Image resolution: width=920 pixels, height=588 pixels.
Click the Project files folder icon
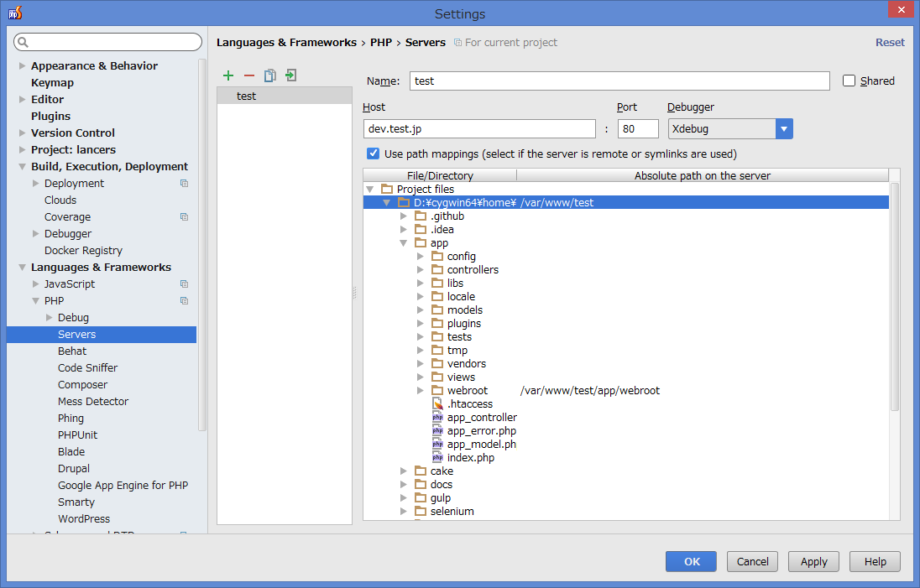tap(387, 189)
